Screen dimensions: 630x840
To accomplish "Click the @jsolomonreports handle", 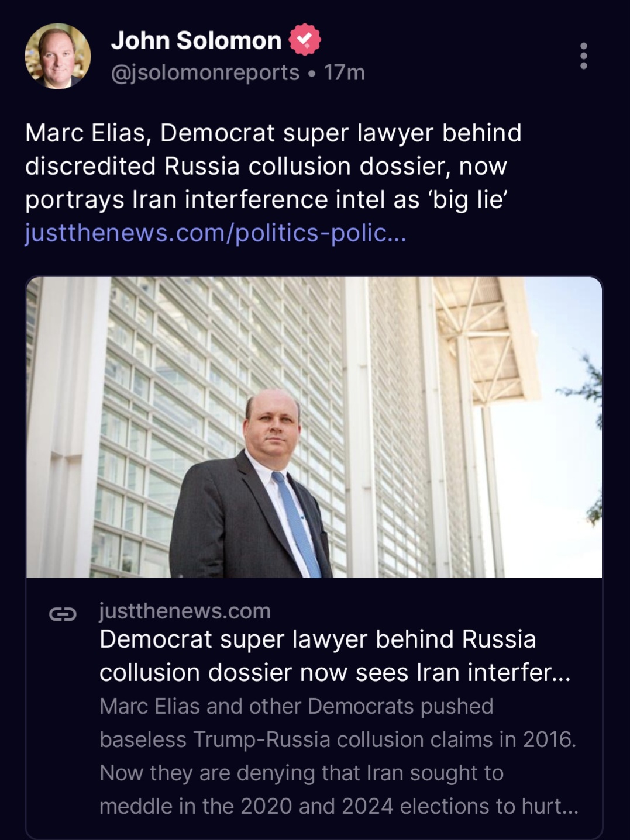I will [x=205, y=72].
